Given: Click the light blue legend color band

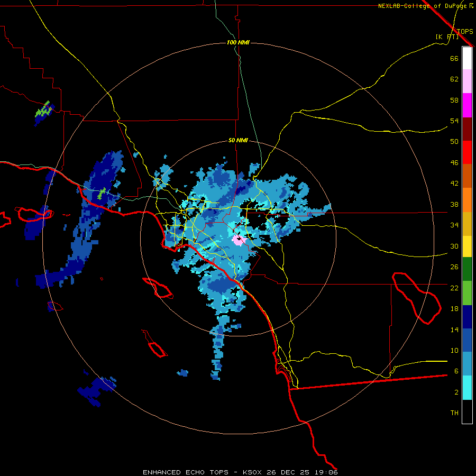Looking at the screenshot, I should 467,364.
